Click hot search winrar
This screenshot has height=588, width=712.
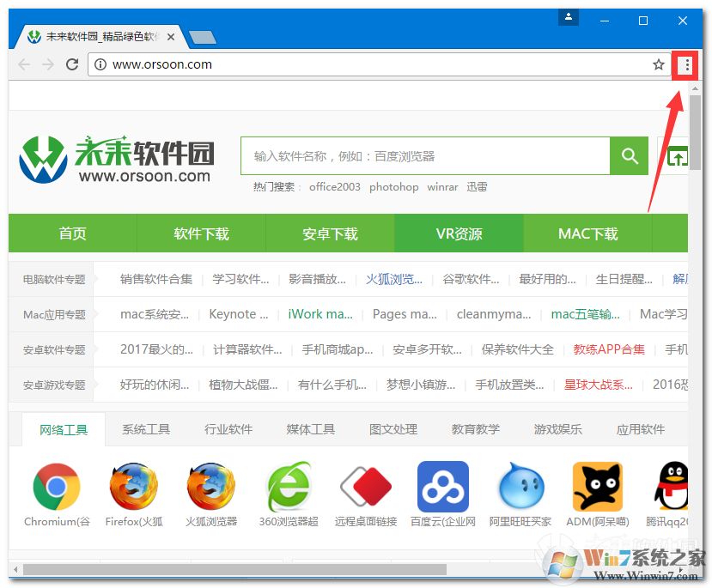442,187
